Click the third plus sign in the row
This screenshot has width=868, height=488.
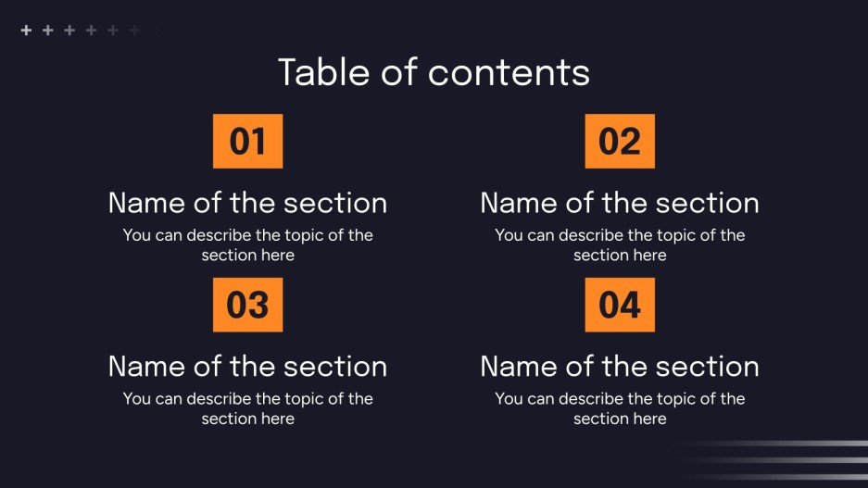69,31
